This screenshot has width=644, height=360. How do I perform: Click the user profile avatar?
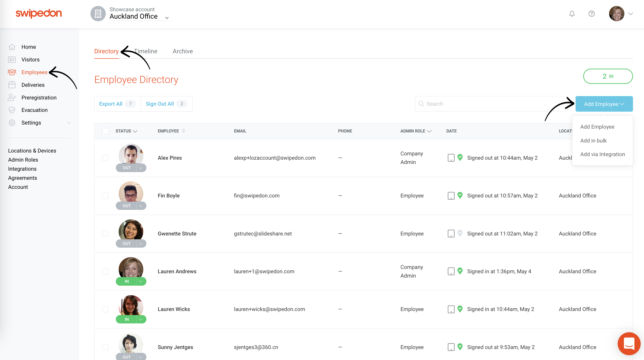616,13
